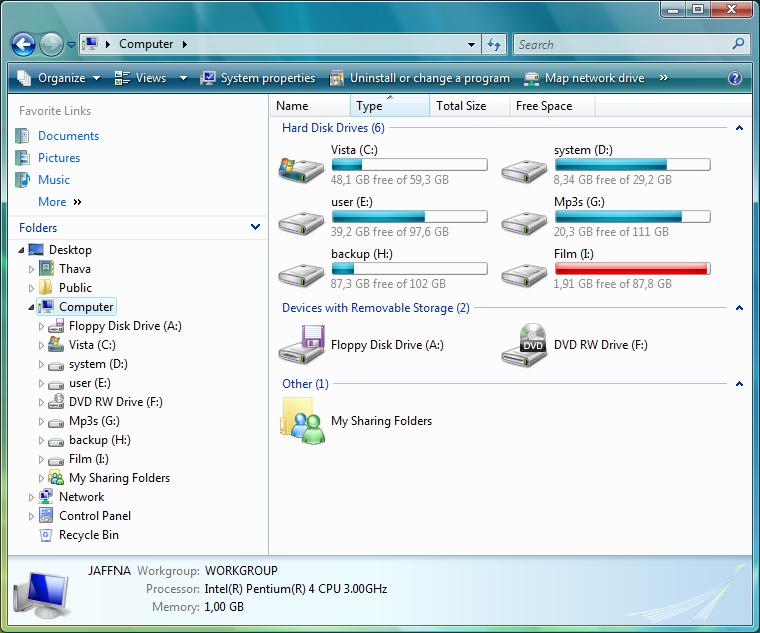This screenshot has width=760, height=633.
Task: Click Hard Disk Drives (6) group heading
Action: [x=333, y=128]
